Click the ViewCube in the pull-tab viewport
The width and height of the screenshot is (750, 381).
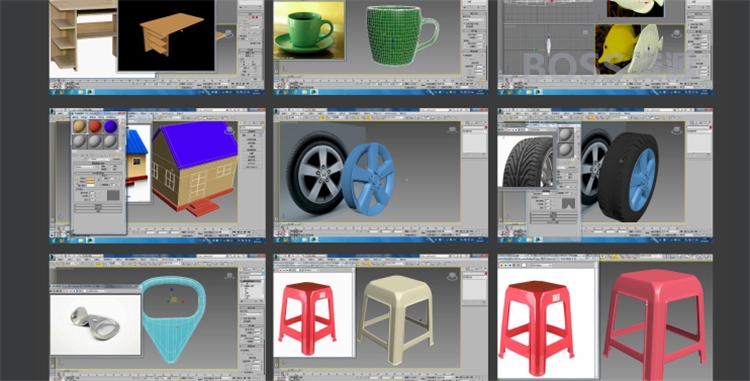pyautogui.click(x=229, y=276)
